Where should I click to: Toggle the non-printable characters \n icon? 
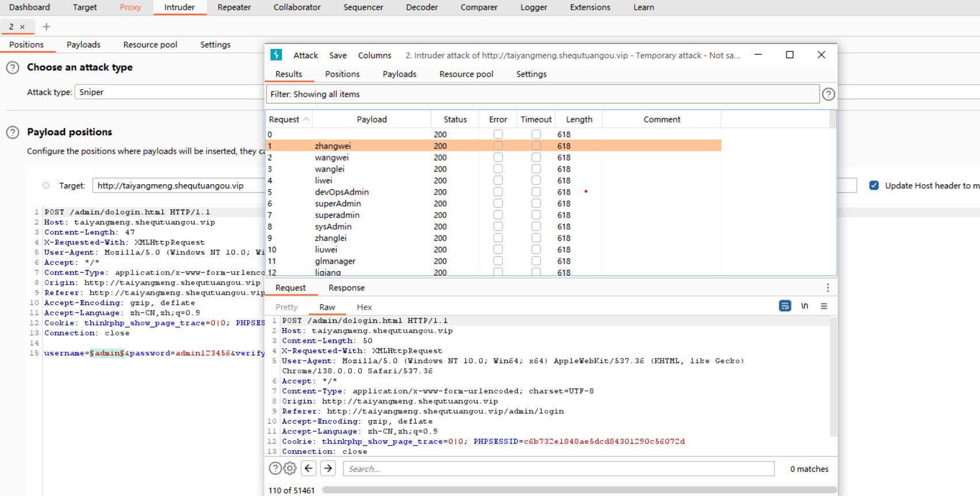(x=804, y=306)
